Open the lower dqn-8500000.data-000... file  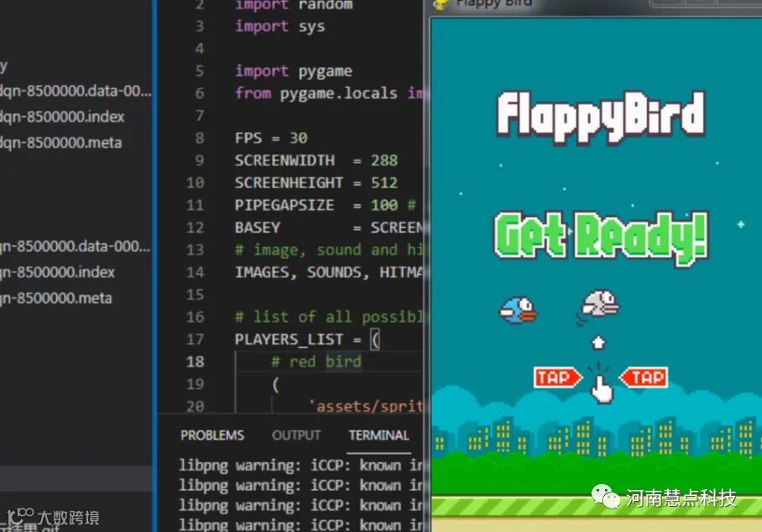coord(75,246)
